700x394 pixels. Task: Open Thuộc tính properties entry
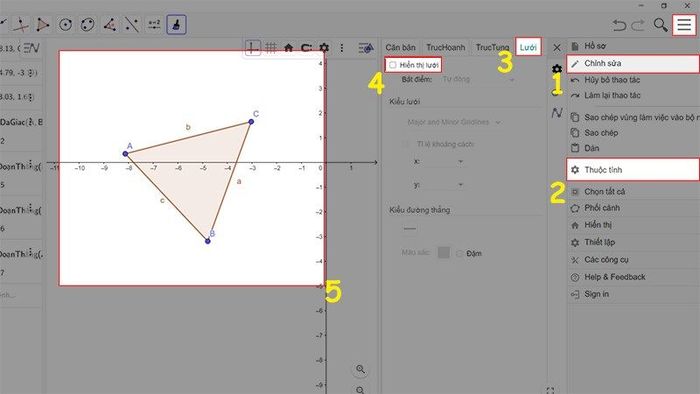click(x=633, y=170)
